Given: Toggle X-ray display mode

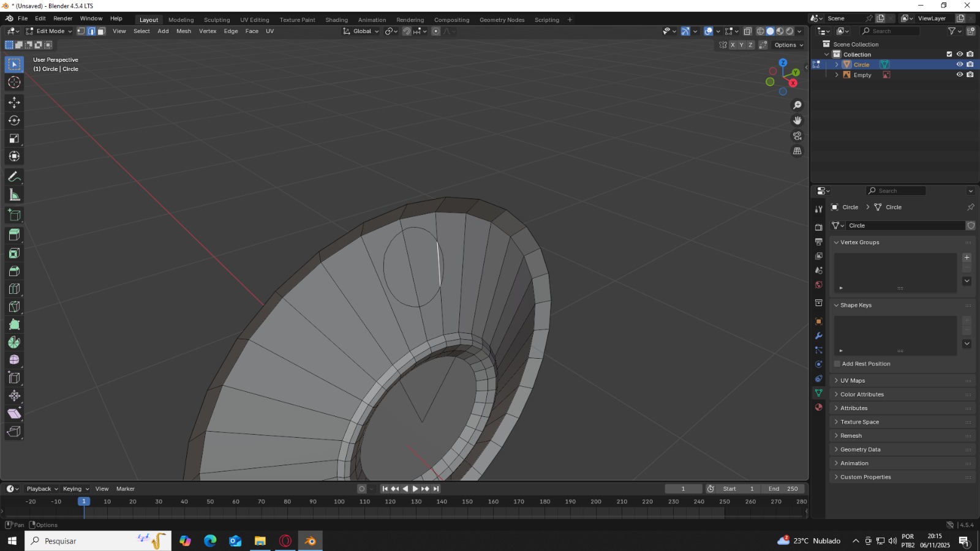Looking at the screenshot, I should pyautogui.click(x=748, y=31).
